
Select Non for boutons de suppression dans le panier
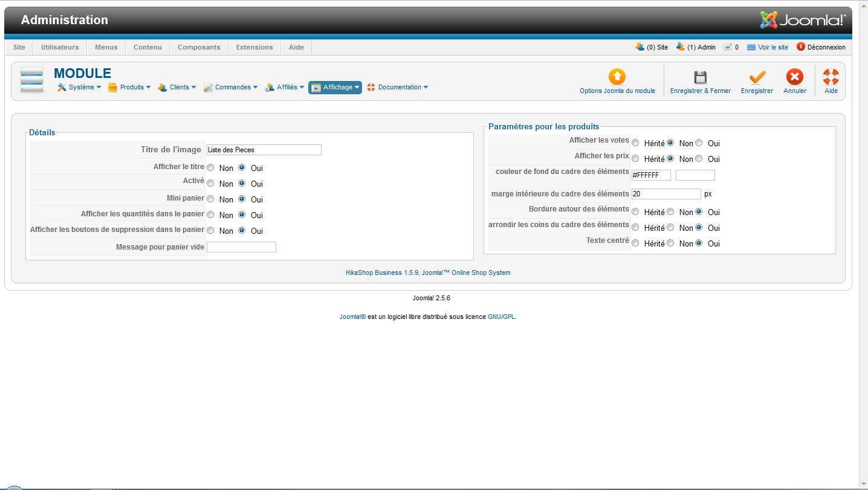(210, 230)
